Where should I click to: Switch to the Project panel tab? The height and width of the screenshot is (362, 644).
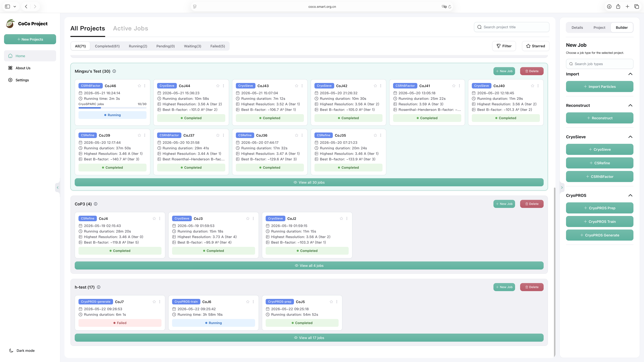tap(599, 28)
